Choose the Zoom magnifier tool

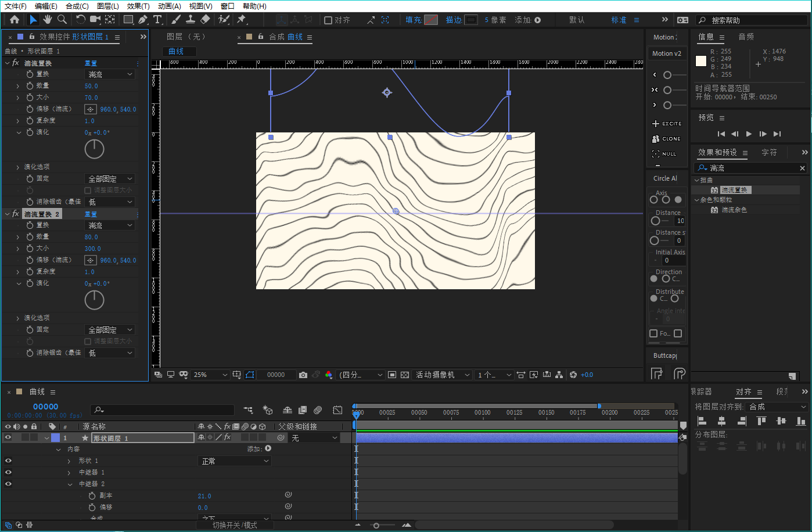tap(62, 20)
